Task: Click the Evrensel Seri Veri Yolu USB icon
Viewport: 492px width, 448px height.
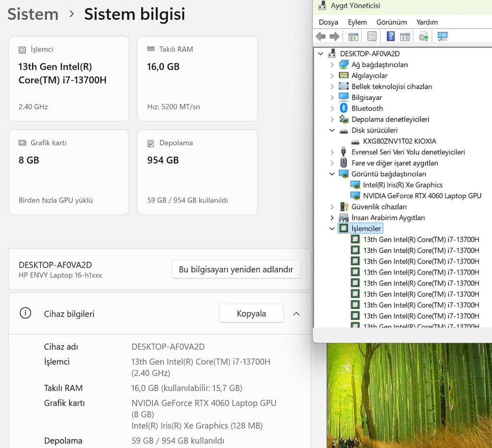Action: (x=343, y=151)
